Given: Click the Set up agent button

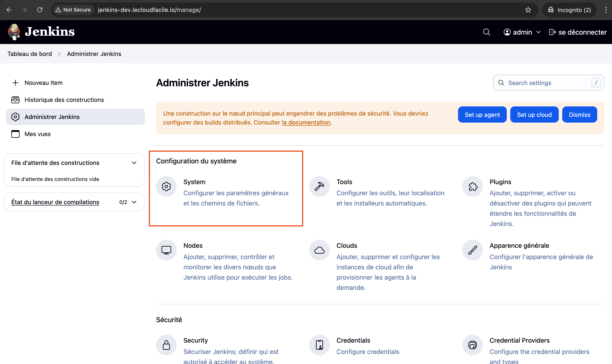Looking at the screenshot, I should point(482,114).
